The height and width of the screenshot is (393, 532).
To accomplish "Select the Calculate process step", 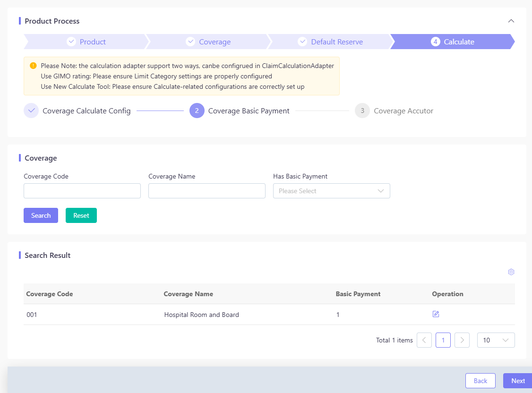I will coord(453,42).
